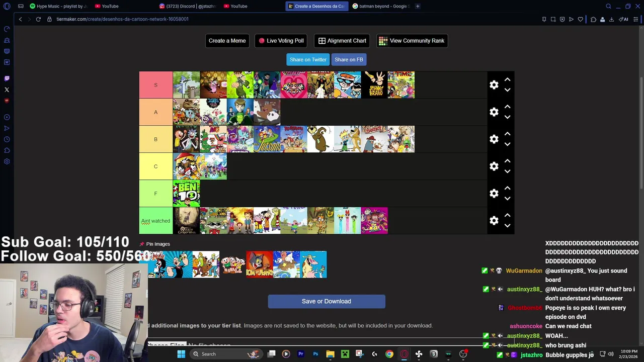Screen dimensions: 644x362
Task: Share tier list on Twitter
Action: (x=308, y=59)
